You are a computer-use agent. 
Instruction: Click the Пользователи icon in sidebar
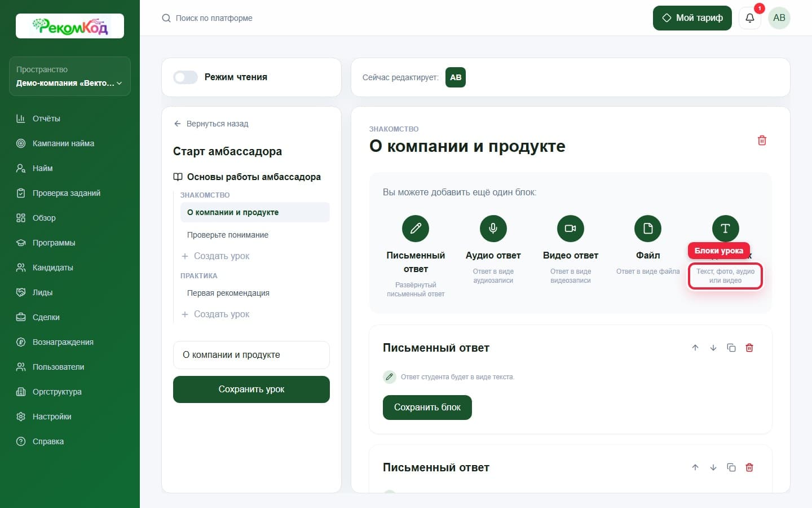coord(21,367)
